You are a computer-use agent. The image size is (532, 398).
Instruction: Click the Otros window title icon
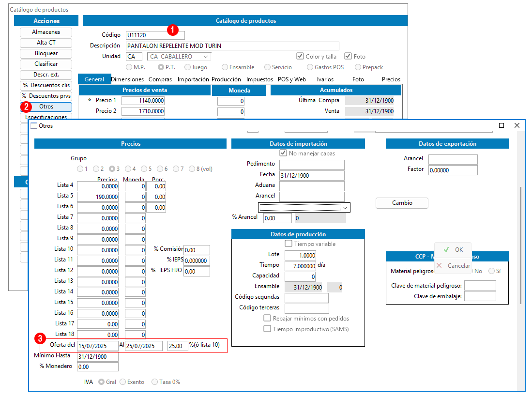(x=34, y=126)
